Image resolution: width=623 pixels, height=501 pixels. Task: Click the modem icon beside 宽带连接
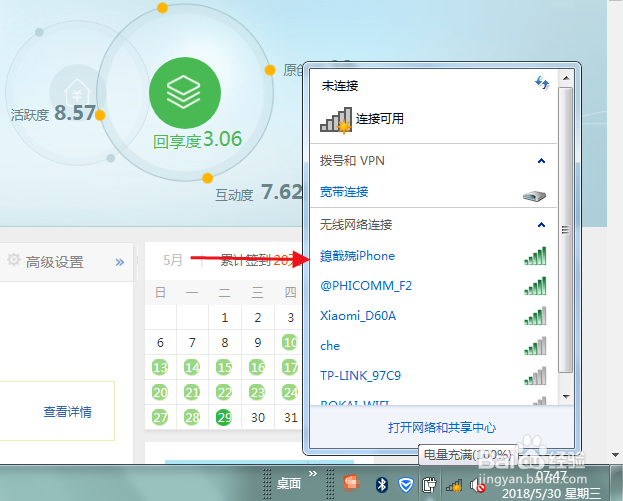534,195
